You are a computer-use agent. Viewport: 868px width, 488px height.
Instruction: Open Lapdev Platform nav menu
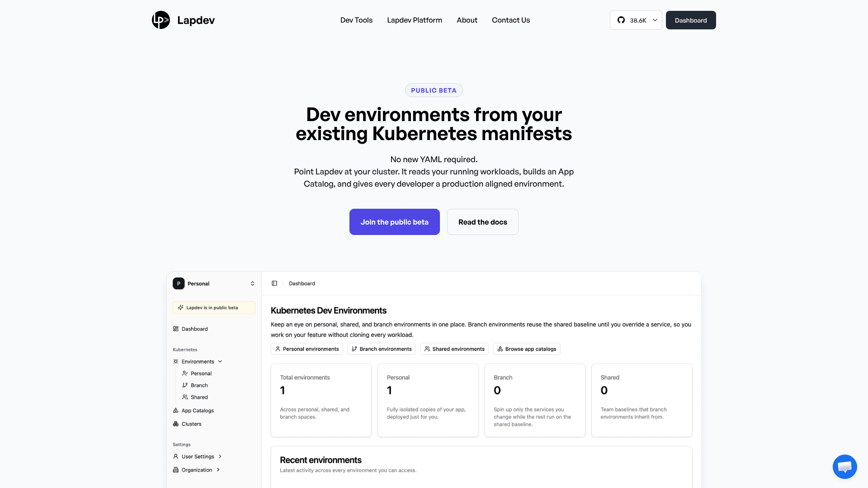415,20
